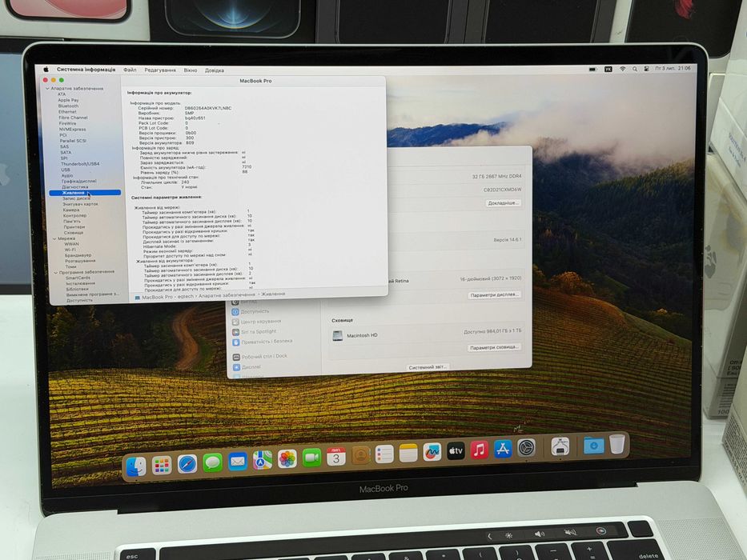Launch Apple TV from the Dock
The image size is (747, 560).
[456, 450]
